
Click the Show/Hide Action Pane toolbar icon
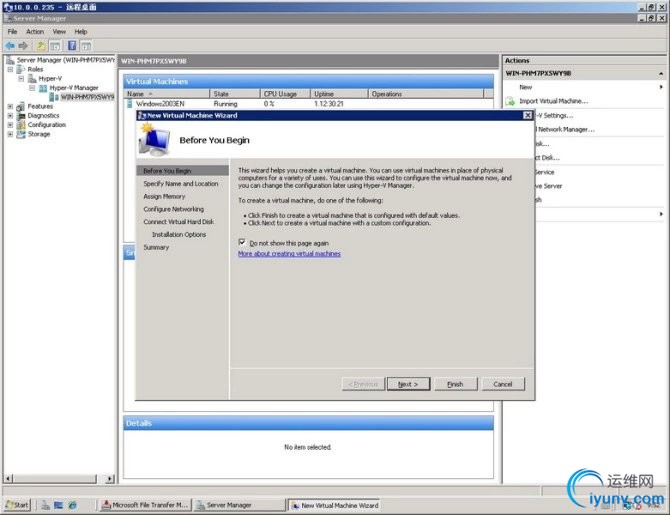pyautogui.click(x=86, y=45)
